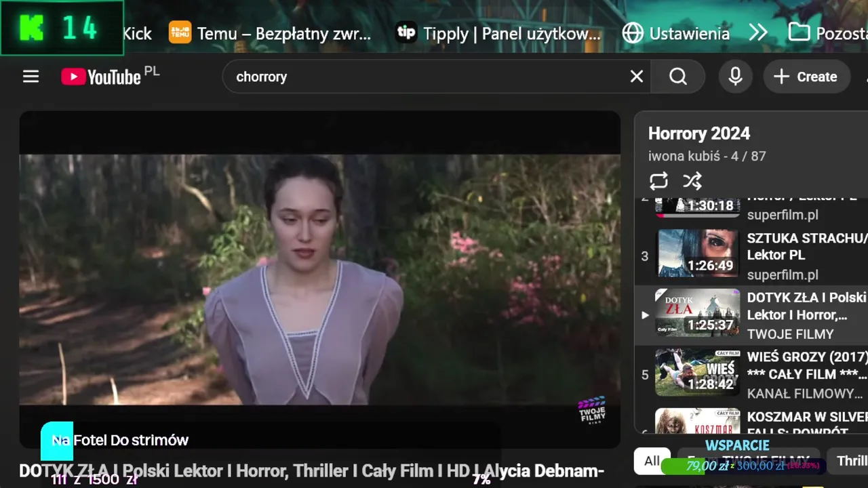Image resolution: width=868 pixels, height=488 pixels.
Task: Open the Horrory 2024 playlist title
Action: click(699, 134)
